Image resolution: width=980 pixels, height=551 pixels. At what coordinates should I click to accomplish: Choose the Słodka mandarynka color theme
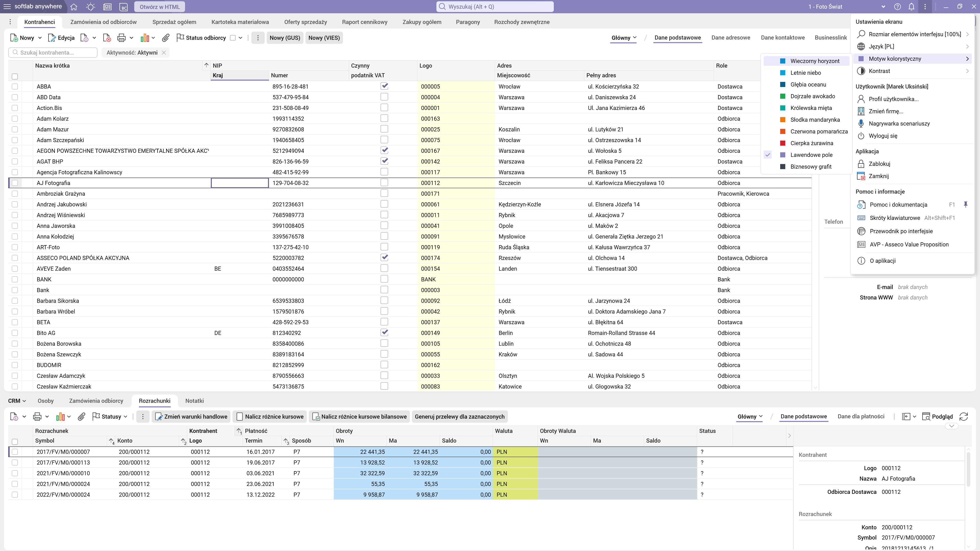click(815, 120)
